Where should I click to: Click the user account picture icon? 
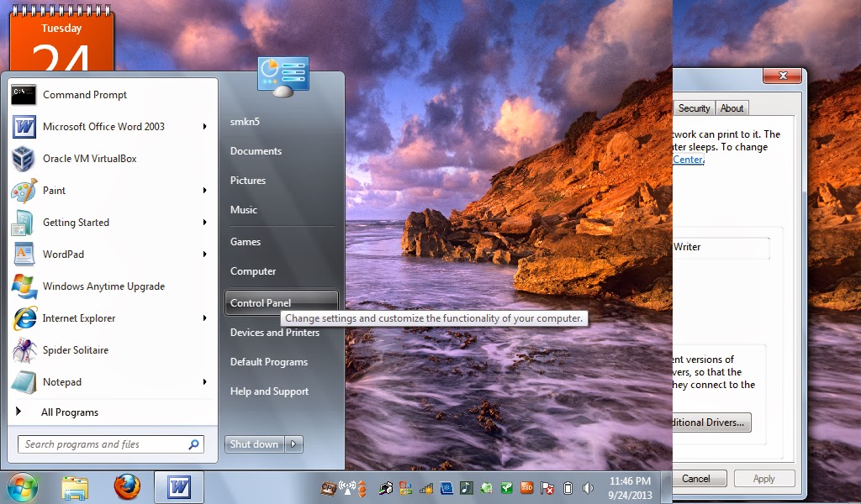(283, 76)
